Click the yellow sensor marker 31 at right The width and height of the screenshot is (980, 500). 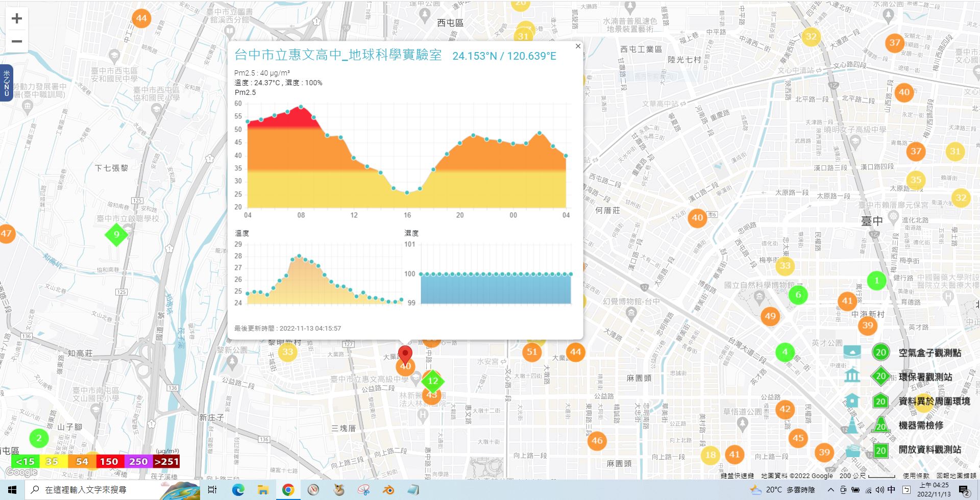point(955,151)
